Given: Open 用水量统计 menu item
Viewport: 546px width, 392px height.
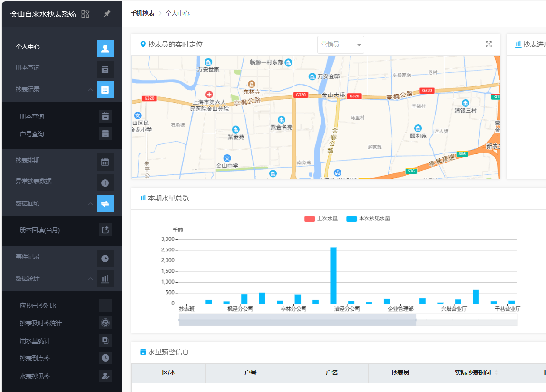Looking at the screenshot, I should pos(35,341).
